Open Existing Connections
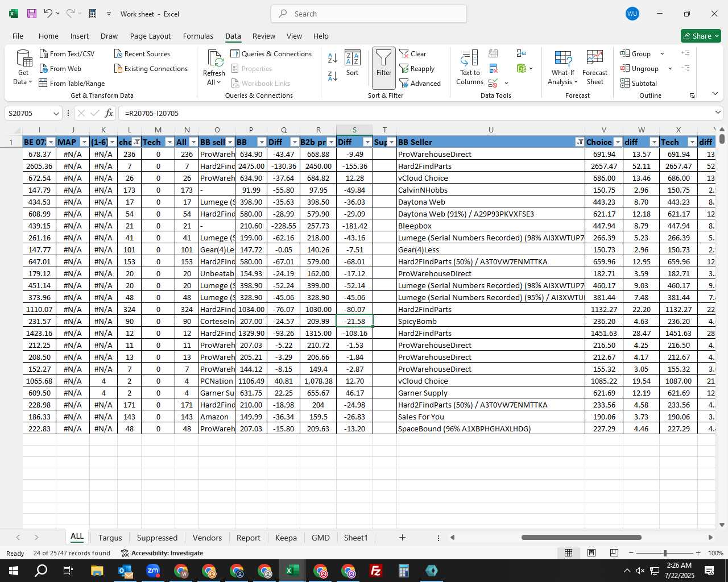The image size is (728, 582). click(x=151, y=68)
